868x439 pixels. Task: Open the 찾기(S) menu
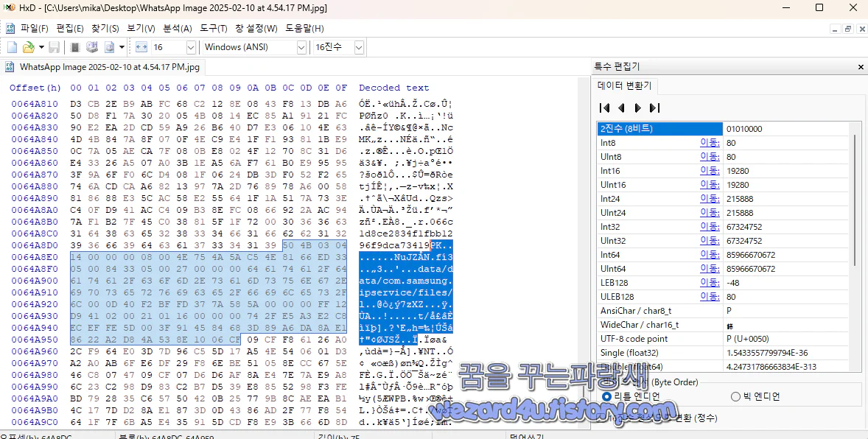(105, 28)
